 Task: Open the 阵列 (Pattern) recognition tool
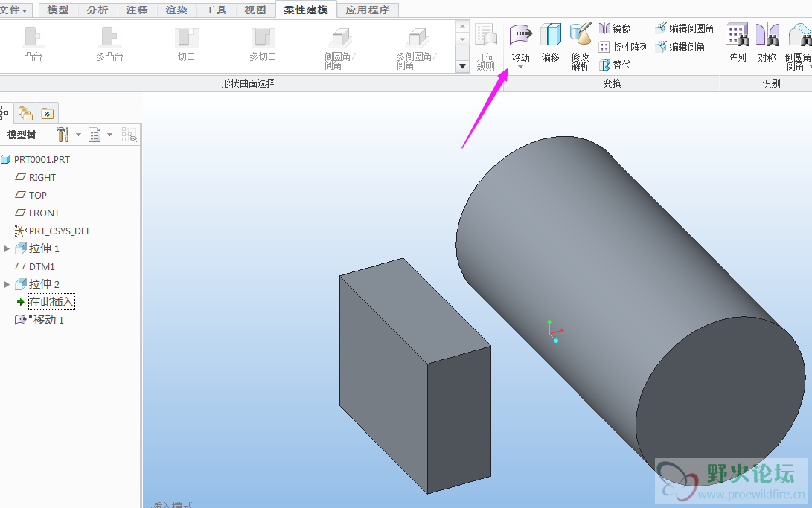(x=737, y=42)
